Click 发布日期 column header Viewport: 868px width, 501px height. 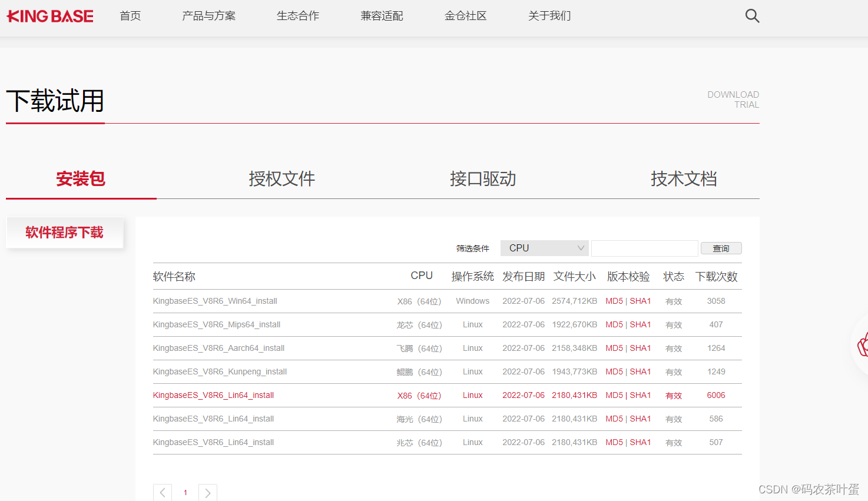(x=524, y=276)
